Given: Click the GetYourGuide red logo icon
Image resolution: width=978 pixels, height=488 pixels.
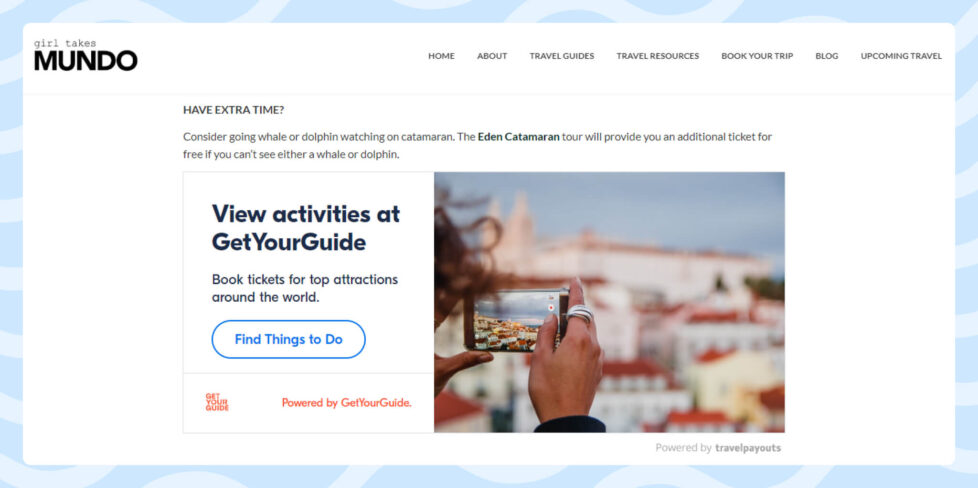Looking at the screenshot, I should coord(217,402).
